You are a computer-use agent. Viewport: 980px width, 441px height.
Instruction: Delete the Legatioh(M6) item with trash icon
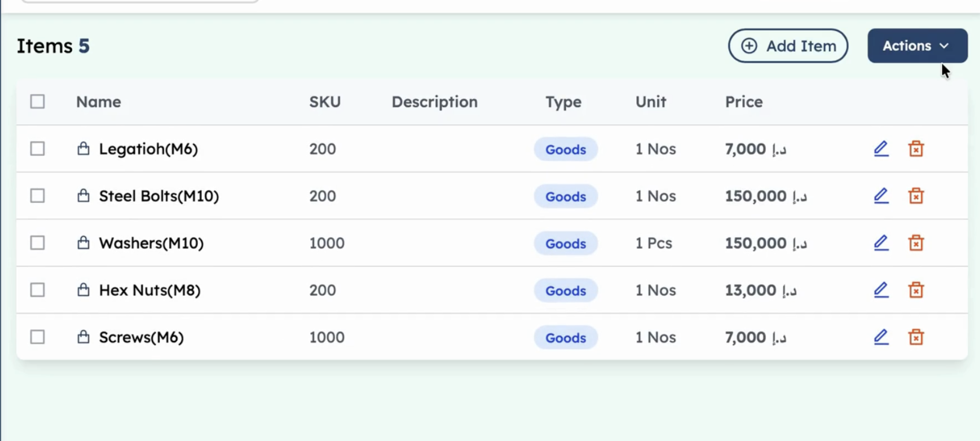point(916,149)
